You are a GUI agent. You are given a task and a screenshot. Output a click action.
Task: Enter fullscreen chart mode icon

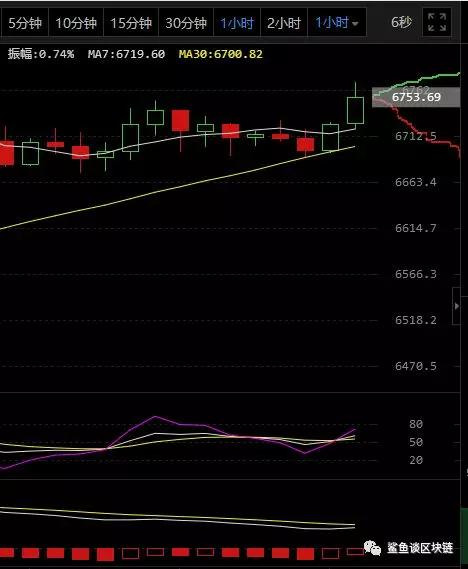click(x=437, y=22)
